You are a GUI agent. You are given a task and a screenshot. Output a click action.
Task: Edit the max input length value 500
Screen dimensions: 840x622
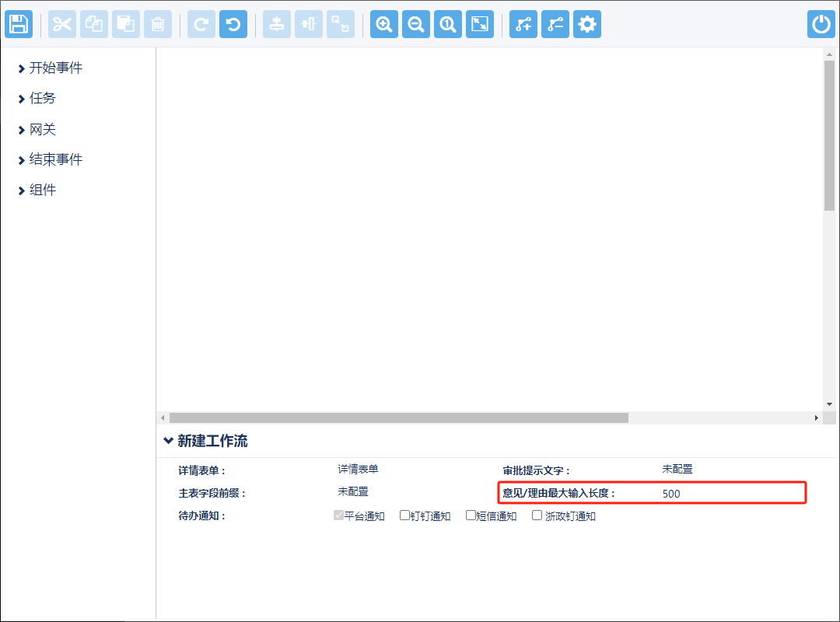671,494
